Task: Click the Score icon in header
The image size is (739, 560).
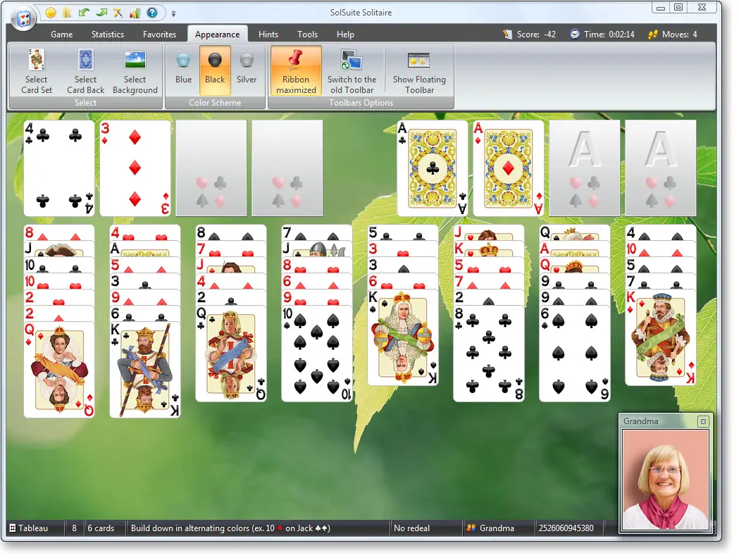Action: pos(507,35)
